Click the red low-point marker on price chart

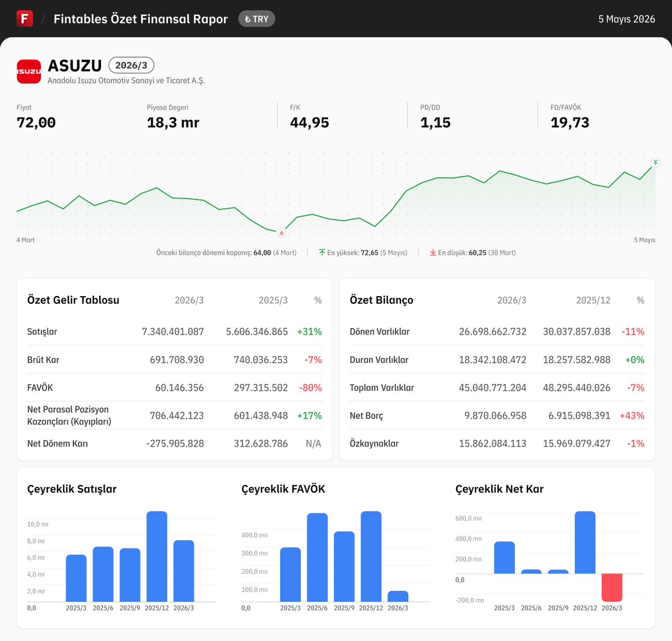click(282, 232)
